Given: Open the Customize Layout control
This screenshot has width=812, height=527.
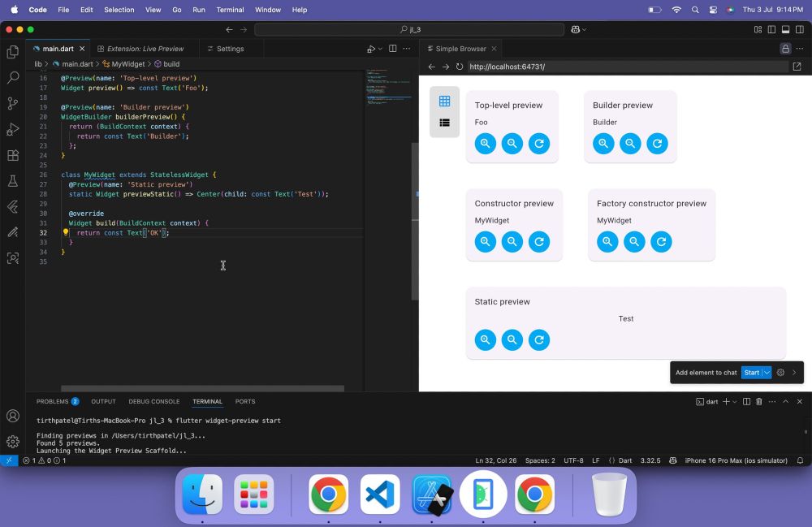Looking at the screenshot, I should (758, 29).
